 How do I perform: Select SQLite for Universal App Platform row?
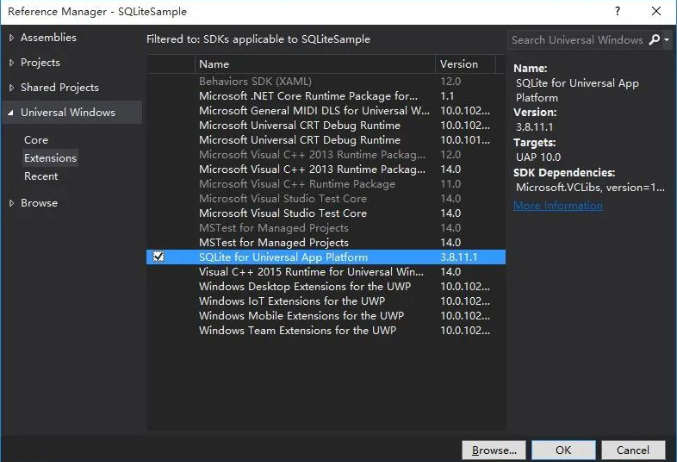pyautogui.click(x=326, y=257)
